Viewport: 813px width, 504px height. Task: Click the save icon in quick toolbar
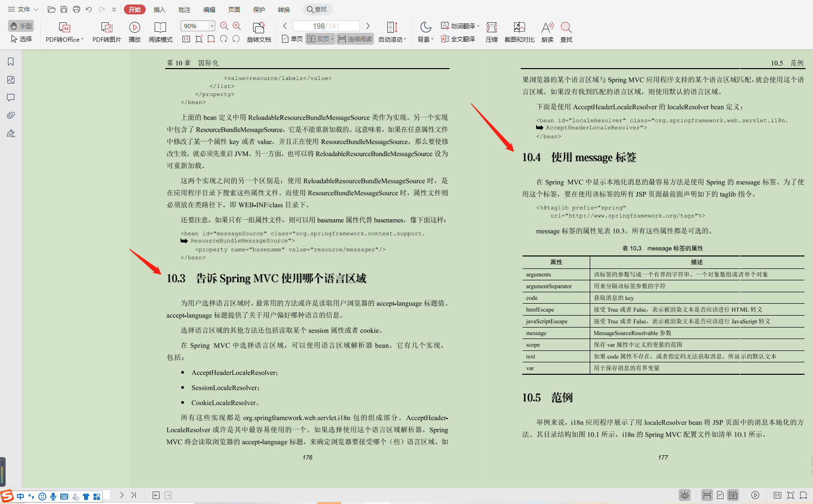pyautogui.click(x=64, y=9)
